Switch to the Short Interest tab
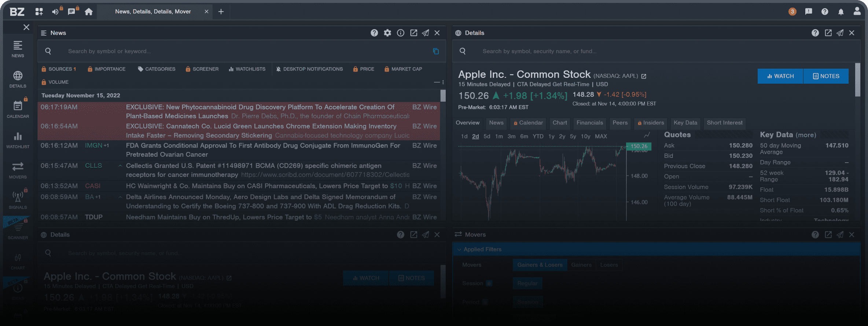Viewport: 868px width, 326px height. [x=725, y=123]
